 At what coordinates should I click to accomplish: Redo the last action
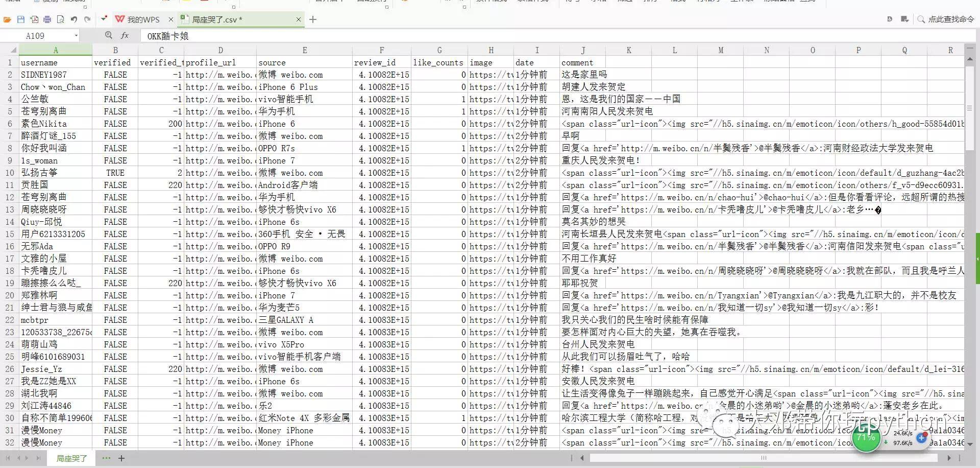pos(87,19)
